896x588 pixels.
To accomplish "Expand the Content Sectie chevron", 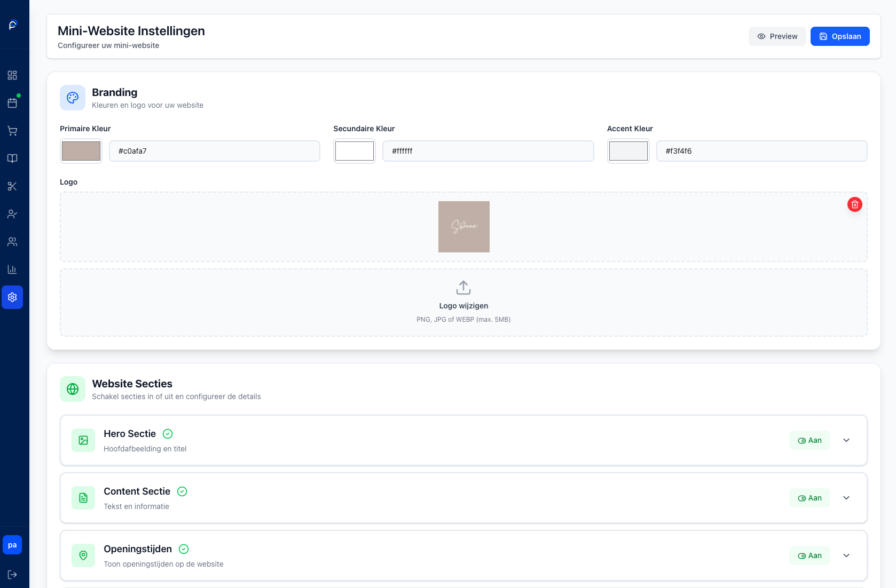I will tap(846, 498).
